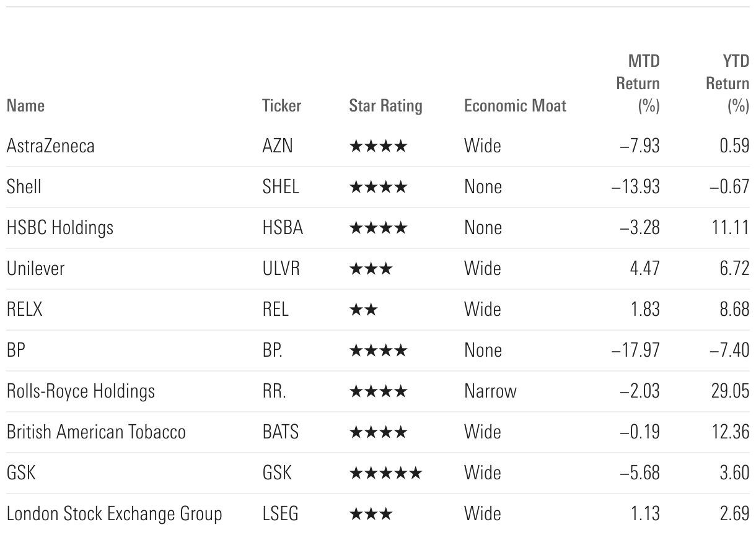Click the Economic Moat column header
The image size is (756, 540).
(x=515, y=106)
